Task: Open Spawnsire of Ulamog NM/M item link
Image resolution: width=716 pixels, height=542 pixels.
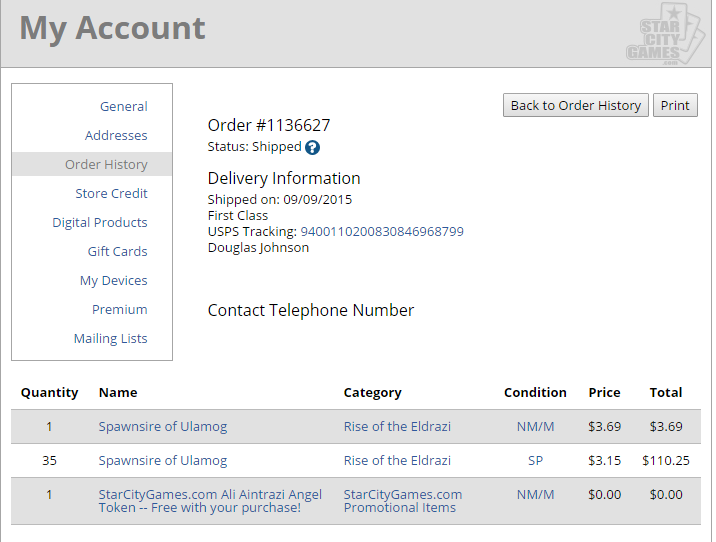Action: coord(163,426)
